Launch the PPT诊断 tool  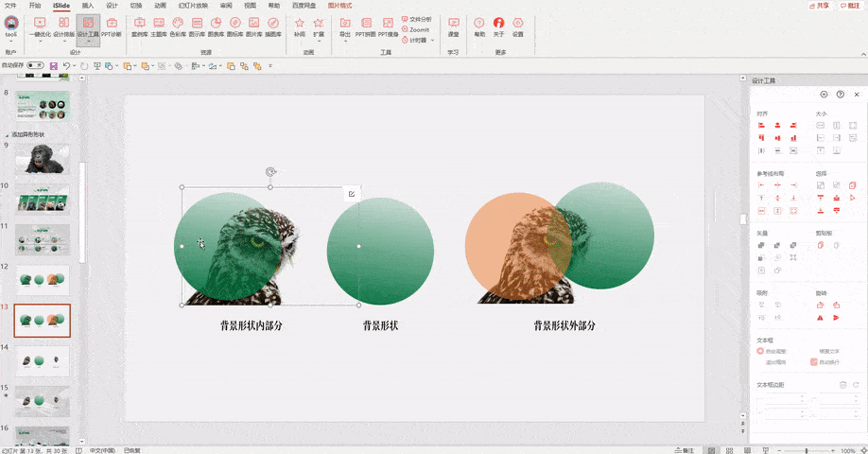(x=112, y=26)
